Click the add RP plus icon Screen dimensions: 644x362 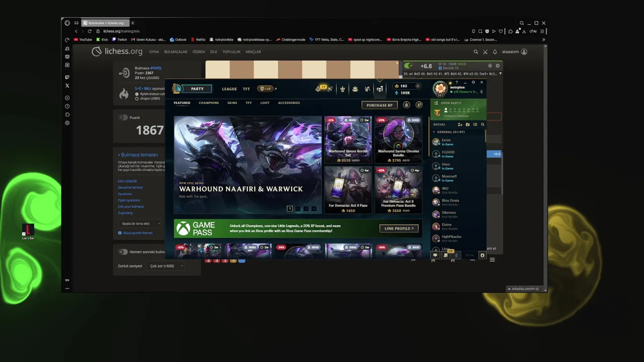pyautogui.click(x=418, y=86)
